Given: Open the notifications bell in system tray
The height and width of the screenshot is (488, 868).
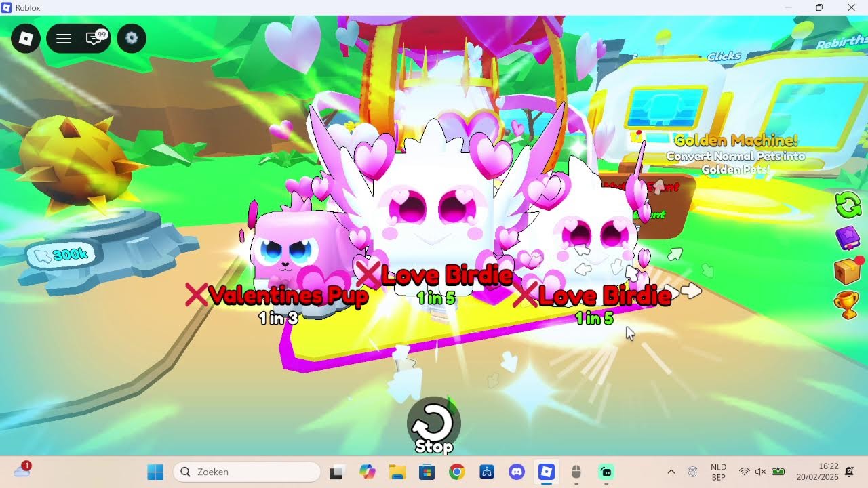Looking at the screenshot, I should [x=850, y=472].
